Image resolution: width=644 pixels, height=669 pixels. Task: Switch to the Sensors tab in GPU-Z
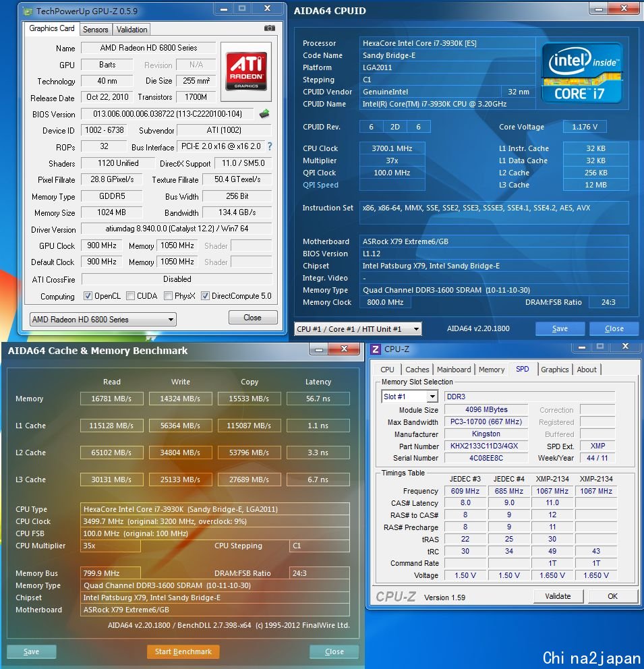96,30
